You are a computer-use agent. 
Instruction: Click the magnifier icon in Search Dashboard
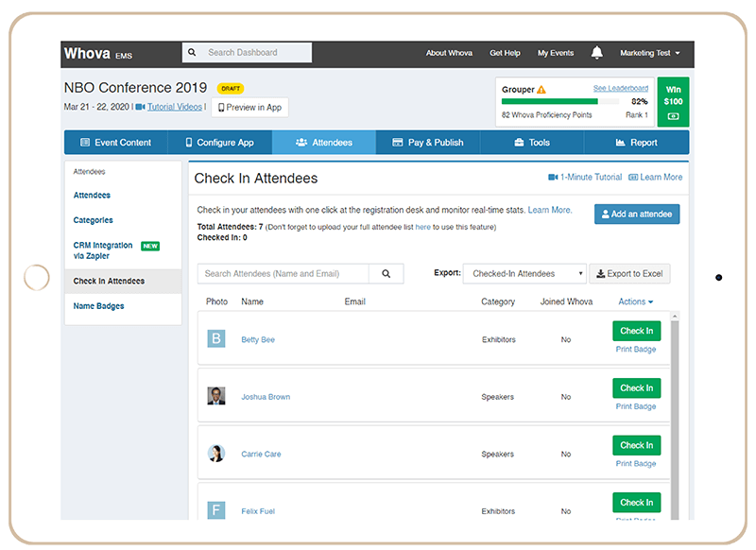click(193, 52)
